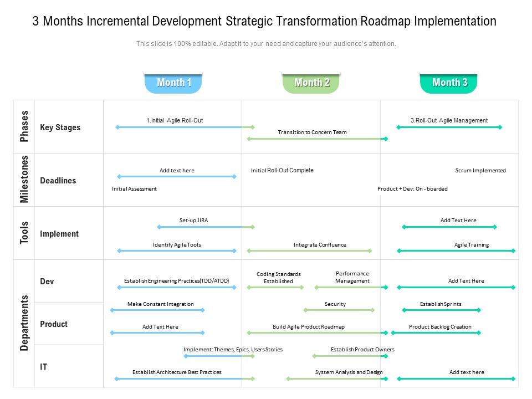532x399 pixels.
Task: Select the Initial Roll-Out Complete milestone text
Action: coord(282,170)
